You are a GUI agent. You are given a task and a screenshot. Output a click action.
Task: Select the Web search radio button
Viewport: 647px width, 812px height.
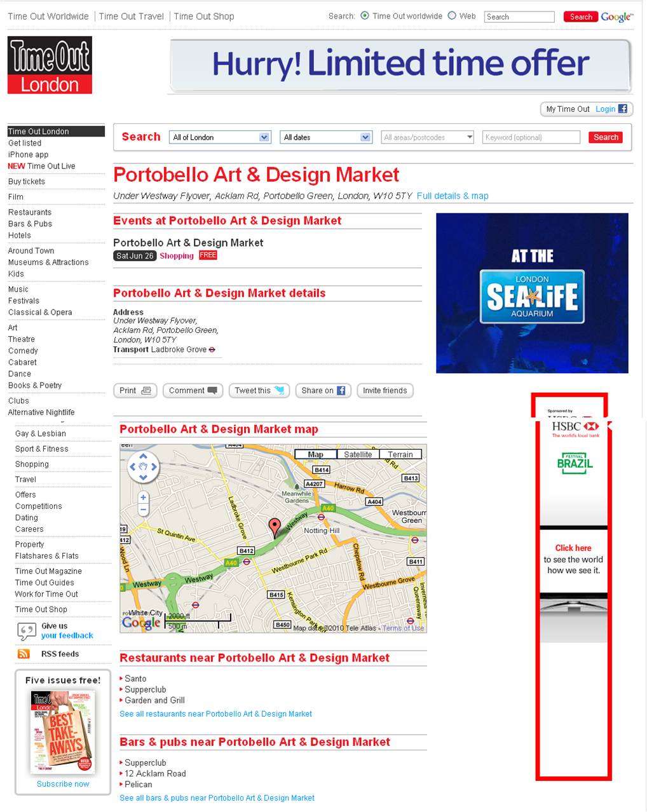click(x=452, y=16)
